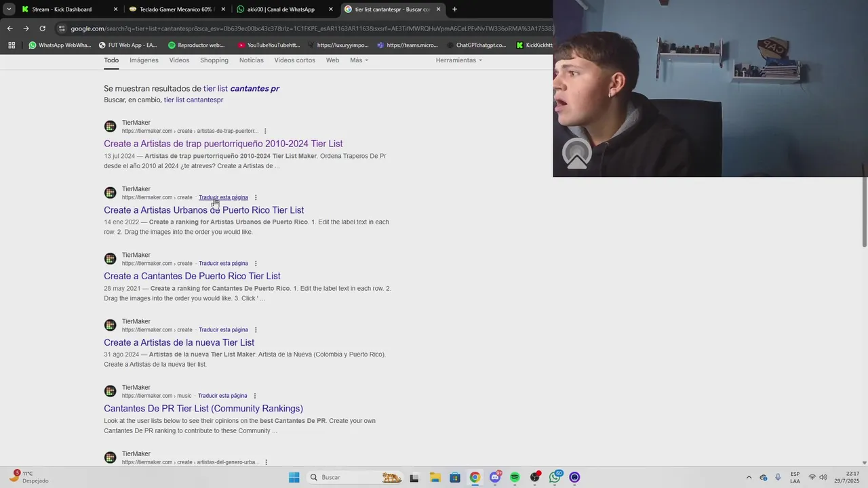This screenshot has height=488, width=868.
Task: Open Microsoft Store from the taskbar
Action: [x=454, y=477]
